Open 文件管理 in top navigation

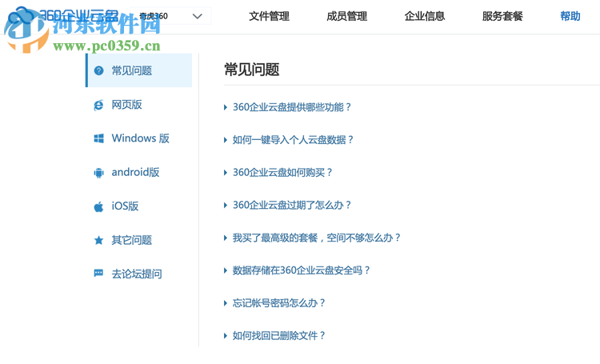tap(269, 16)
